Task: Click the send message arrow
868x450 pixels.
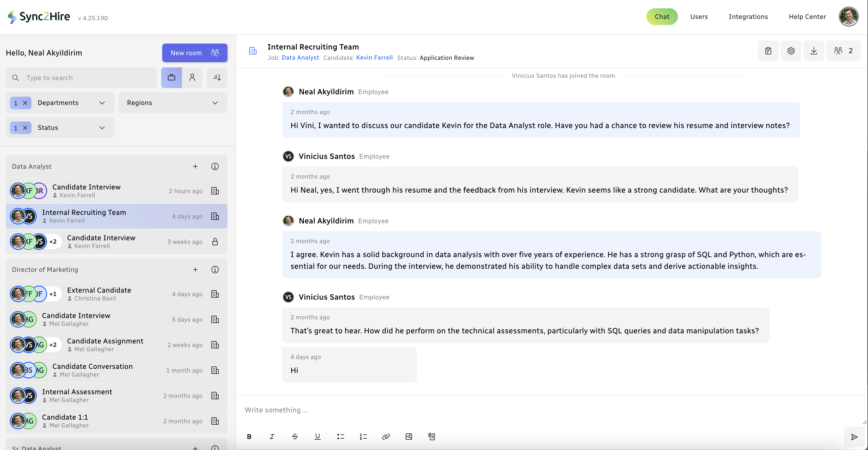Action: pos(854,437)
